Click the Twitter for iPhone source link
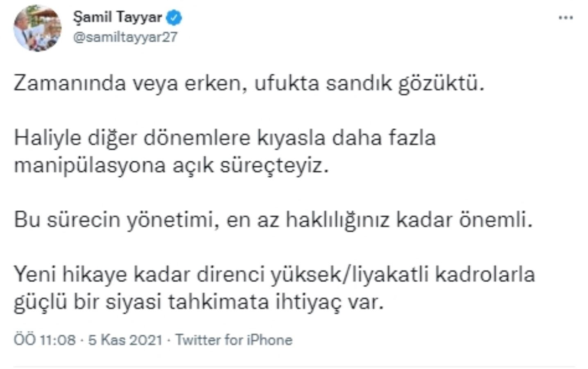The image size is (588, 369). click(233, 339)
